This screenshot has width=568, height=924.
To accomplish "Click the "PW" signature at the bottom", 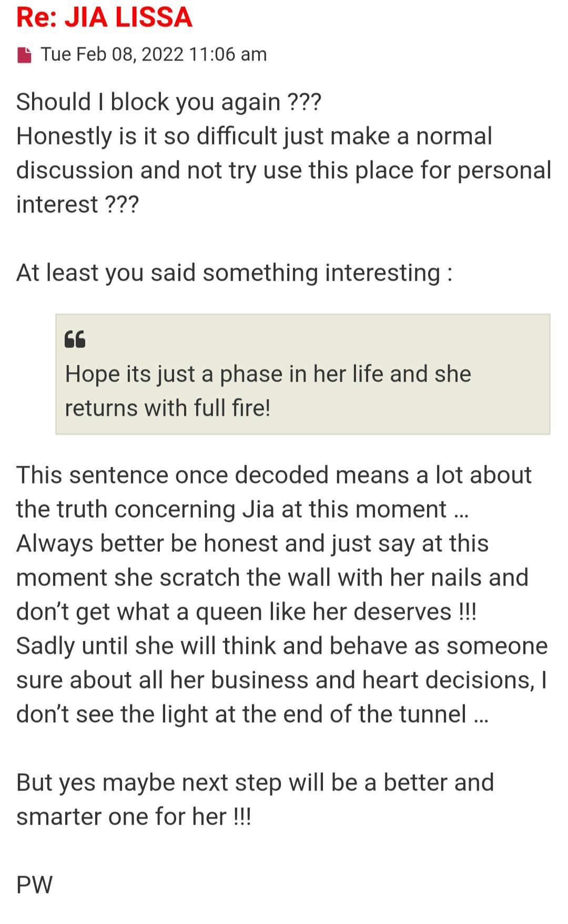I will coord(34,885).
